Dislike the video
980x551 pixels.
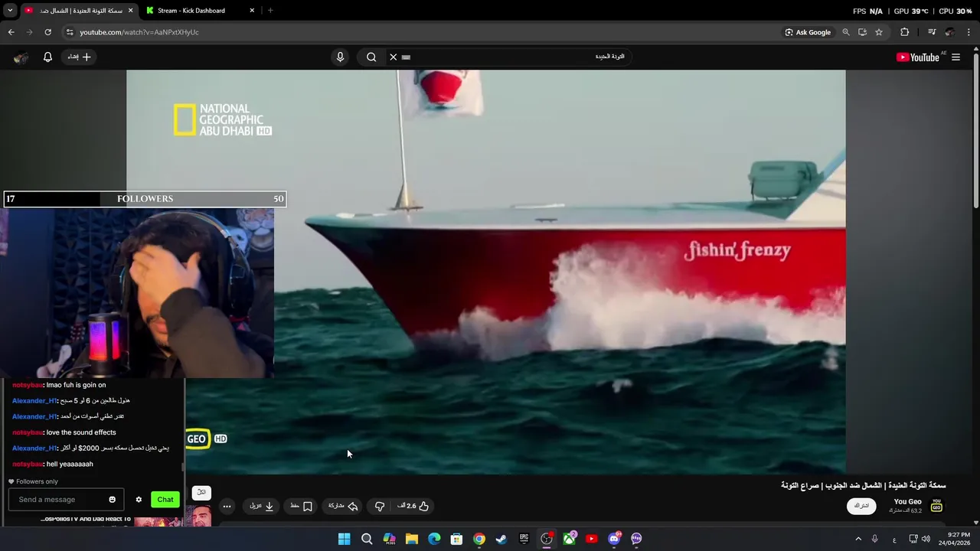click(380, 506)
